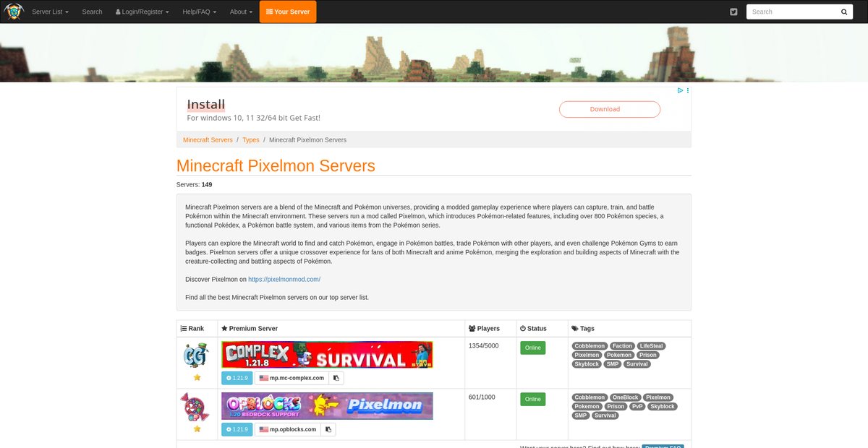Open the OPBlocks Pixelmon banner
This screenshot has width=868, height=448.
327,406
